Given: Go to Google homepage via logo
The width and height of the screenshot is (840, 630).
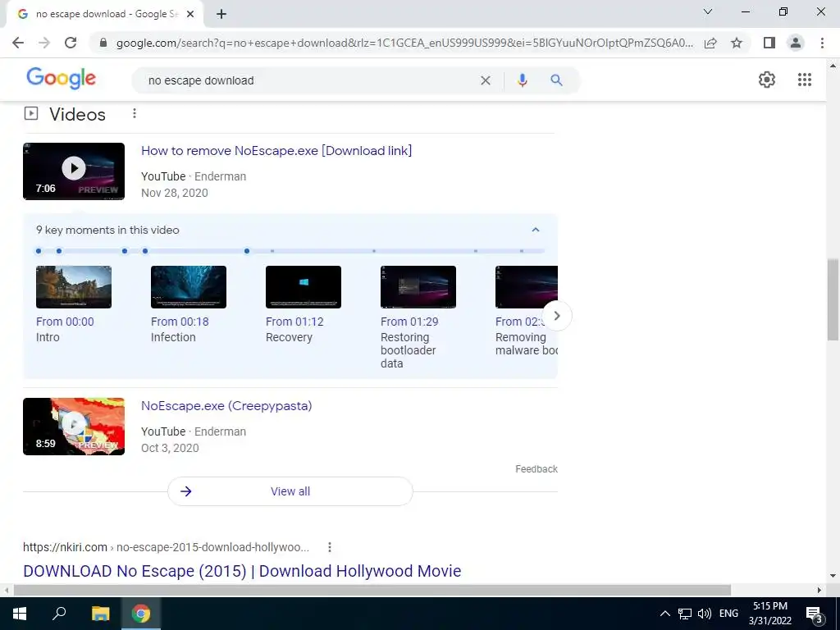Looking at the screenshot, I should (x=61, y=79).
